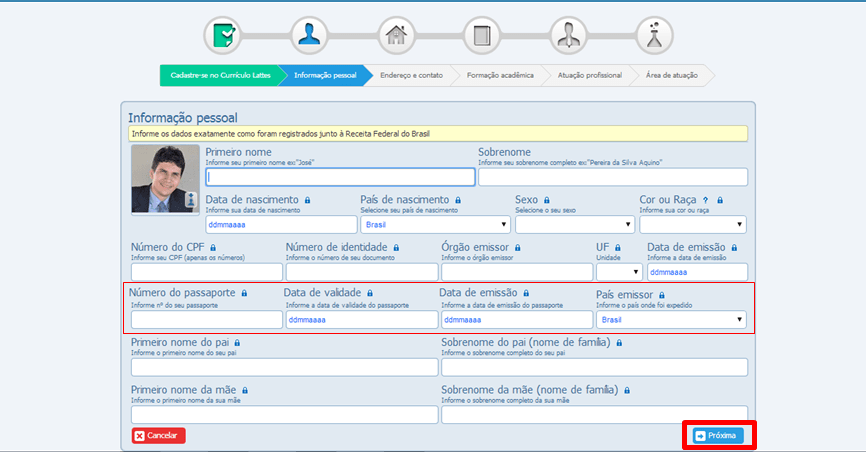Open the País emissor dropdown
This screenshot has height=452, width=866.
[x=671, y=320]
